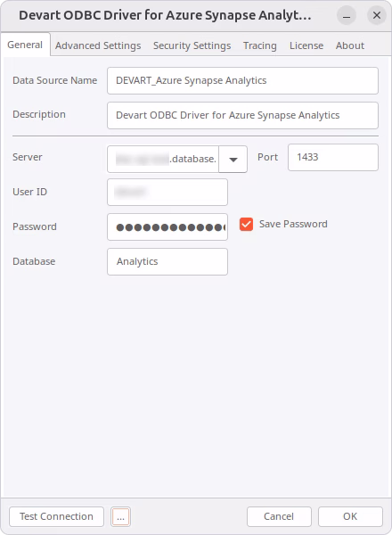The width and height of the screenshot is (392, 535).
Task: Click the User ID label
Action: [29, 192]
